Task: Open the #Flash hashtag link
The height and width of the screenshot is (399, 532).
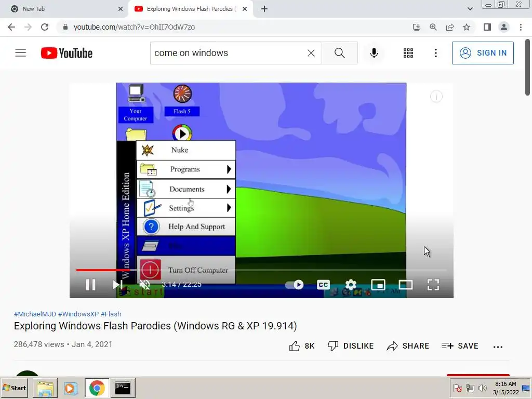Action: point(111,314)
